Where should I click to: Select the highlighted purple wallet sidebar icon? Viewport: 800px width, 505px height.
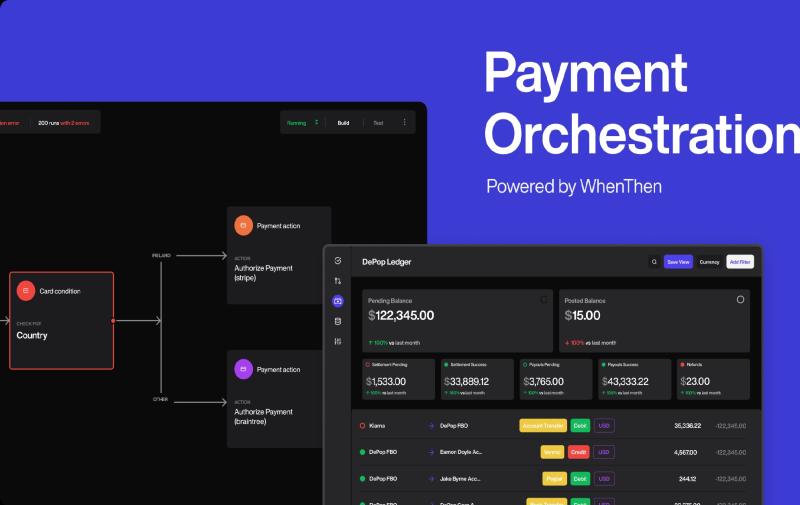point(338,301)
